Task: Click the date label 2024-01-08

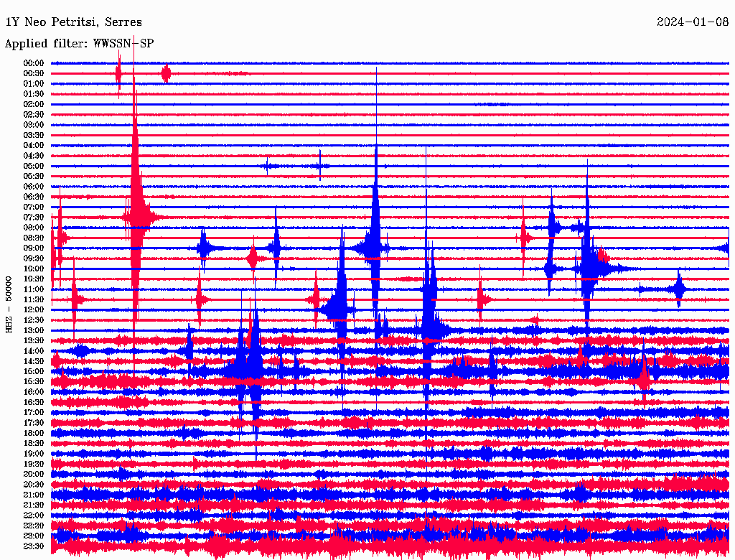Action: click(693, 22)
